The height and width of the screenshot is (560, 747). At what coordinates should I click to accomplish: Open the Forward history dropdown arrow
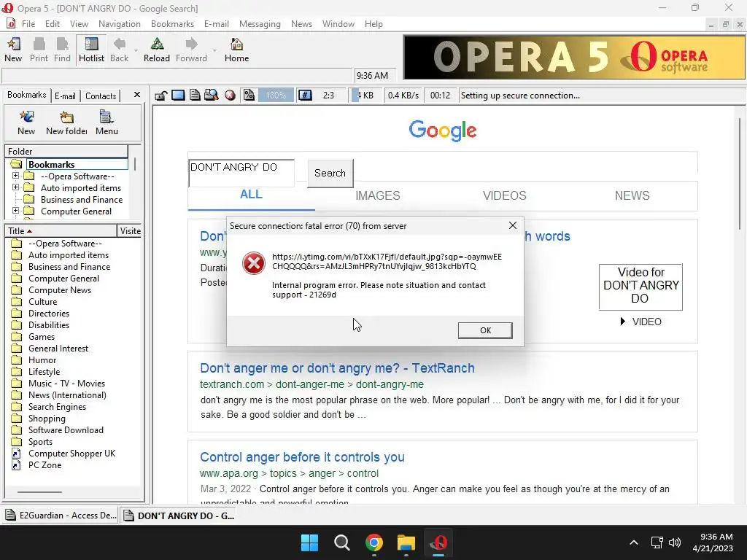click(214, 50)
